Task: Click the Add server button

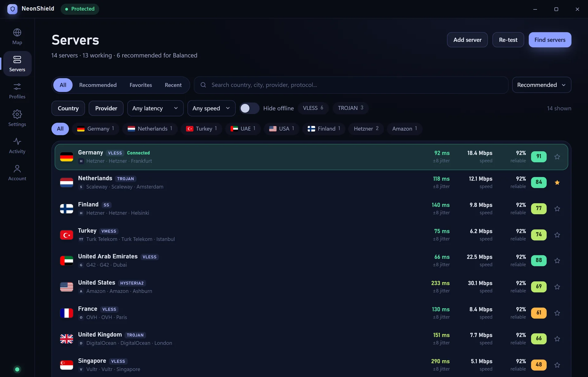Action: pos(467,40)
